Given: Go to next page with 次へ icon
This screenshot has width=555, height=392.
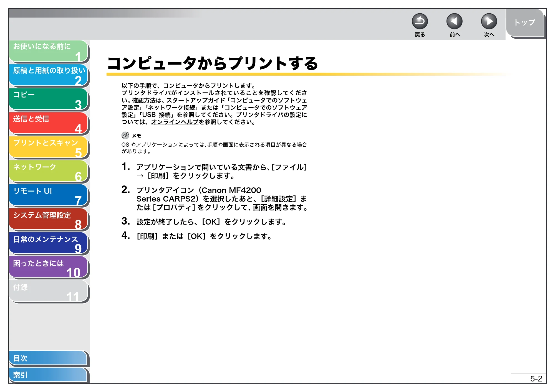Looking at the screenshot, I should (x=489, y=21).
